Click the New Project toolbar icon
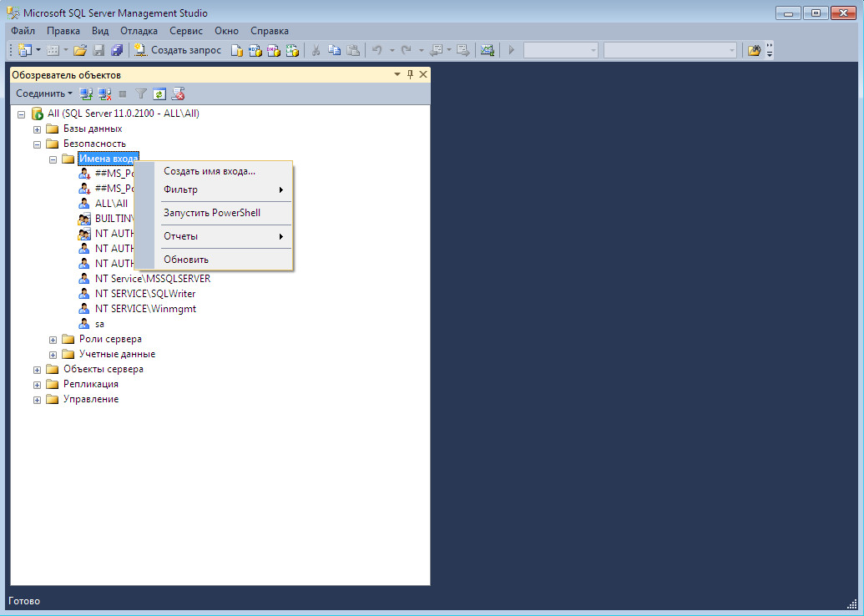This screenshot has width=864, height=616. tap(24, 50)
